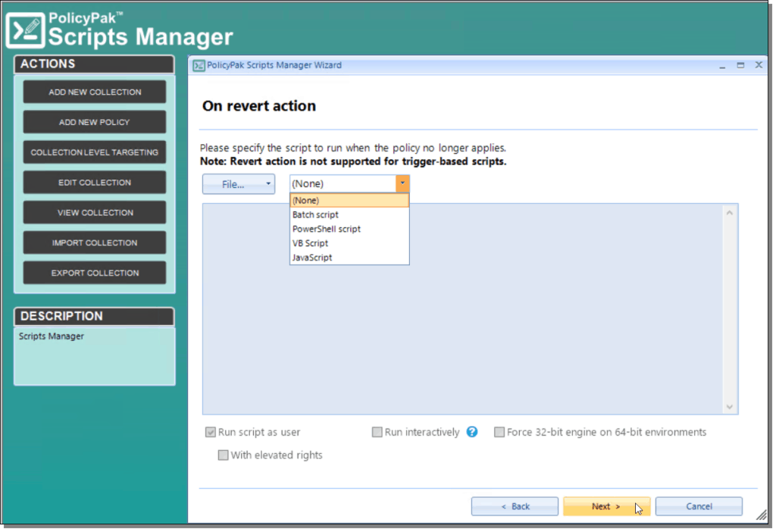Toggle the Run script as user checkbox
776x532 pixels.
[211, 431]
